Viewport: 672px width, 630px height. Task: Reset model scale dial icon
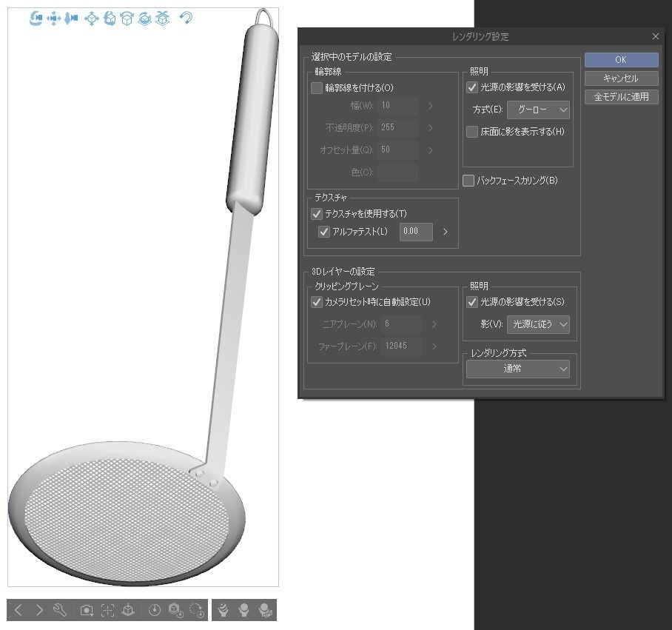(154, 610)
